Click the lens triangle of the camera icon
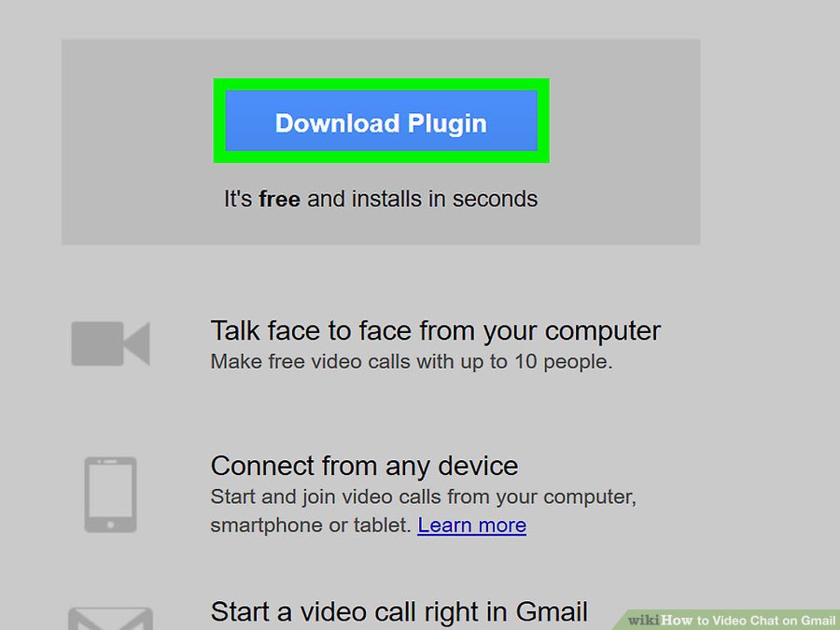840x630 pixels. (137, 343)
